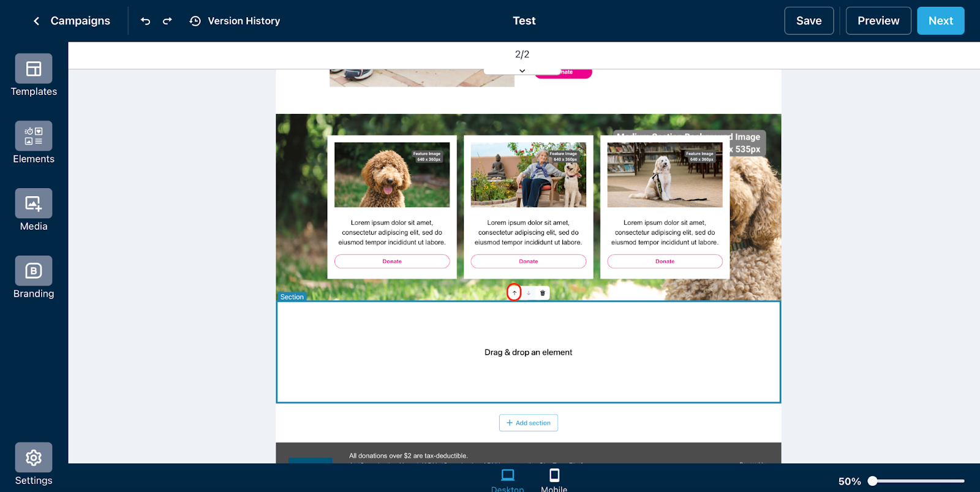Save the campaign
The image size is (980, 492).
(809, 21)
